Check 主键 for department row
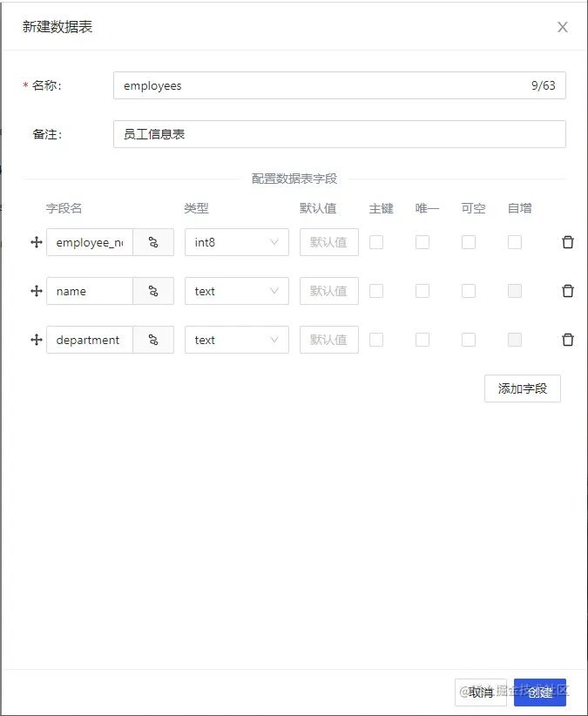 pyautogui.click(x=376, y=341)
